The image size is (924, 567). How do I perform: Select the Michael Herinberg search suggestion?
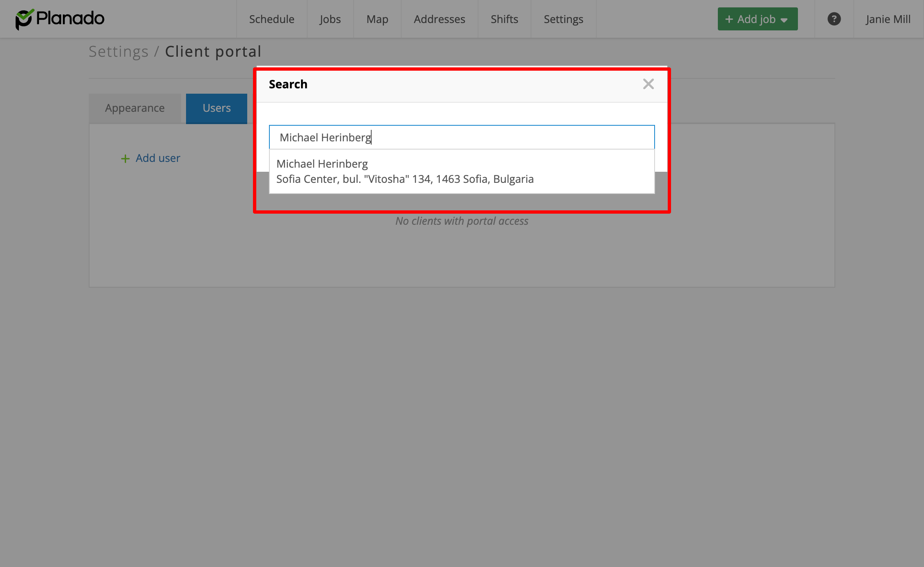[x=322, y=164]
